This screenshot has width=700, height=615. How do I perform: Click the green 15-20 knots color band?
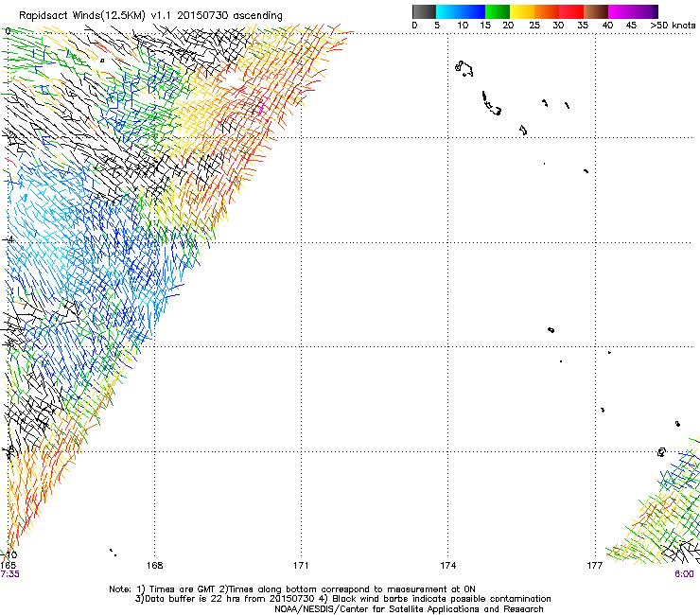(x=498, y=11)
